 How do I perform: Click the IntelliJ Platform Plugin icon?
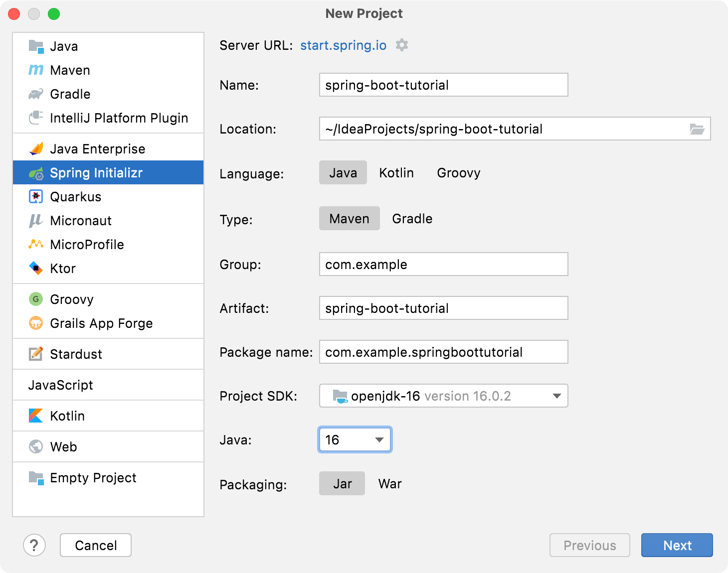(36, 118)
